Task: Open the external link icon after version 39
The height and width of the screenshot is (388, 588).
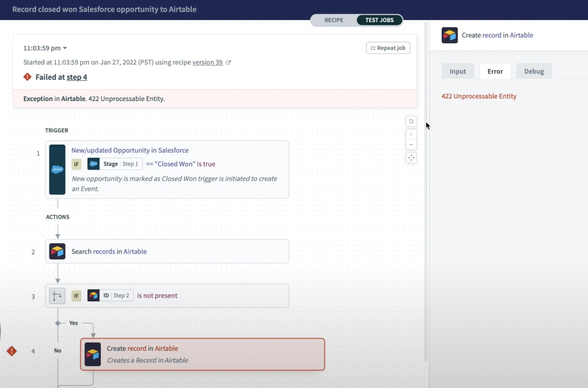Action: click(229, 62)
